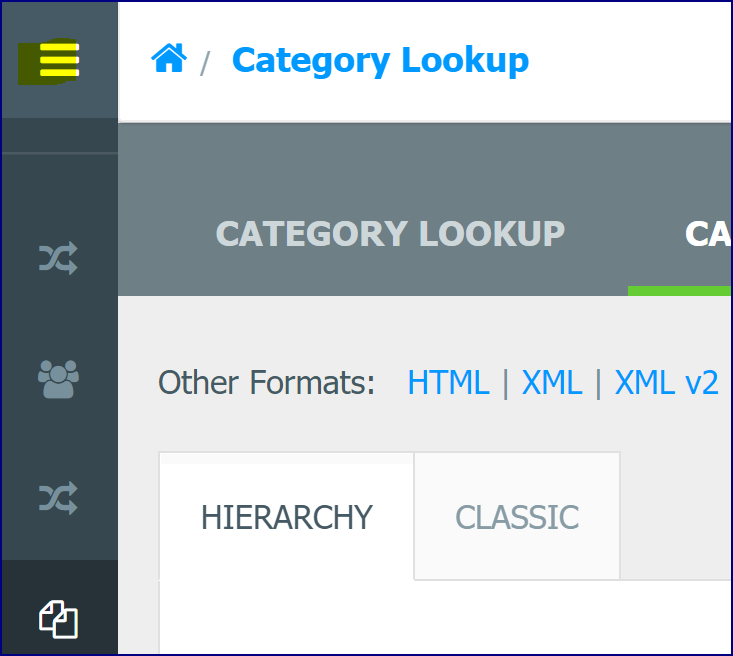Open the users group sidebar icon
The width and height of the screenshot is (733, 656).
point(58,379)
